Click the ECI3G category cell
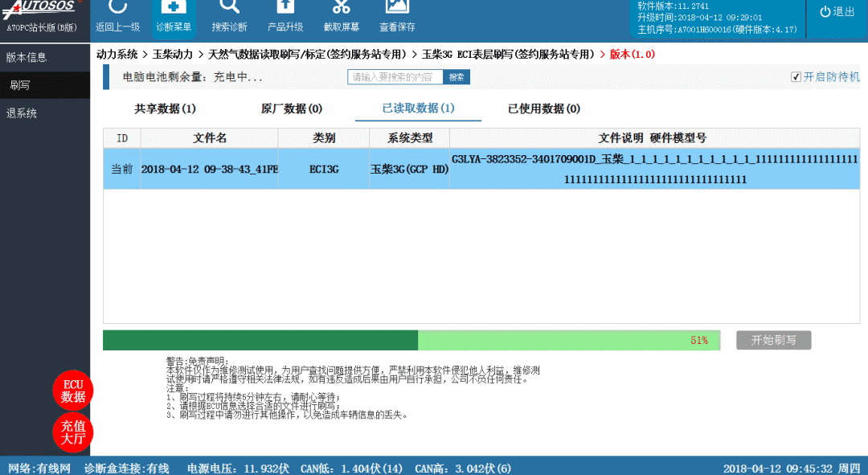This screenshot has height=475, width=868. pyautogui.click(x=324, y=169)
